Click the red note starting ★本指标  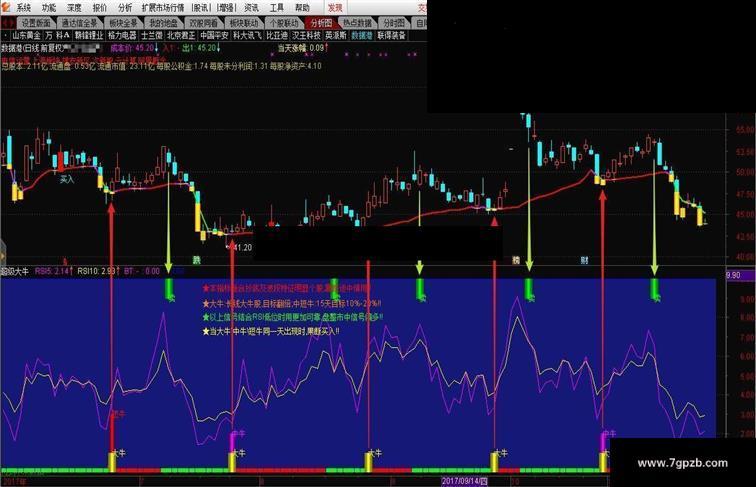(287, 289)
